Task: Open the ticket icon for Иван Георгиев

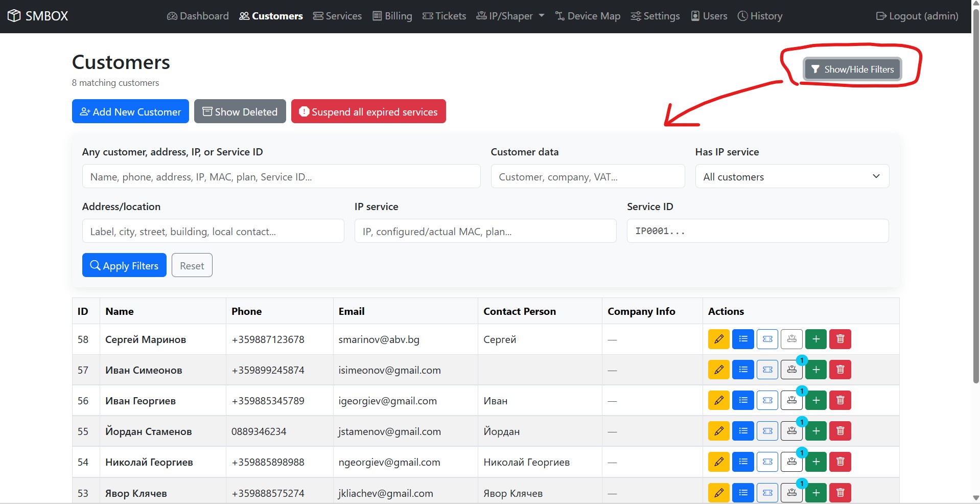Action: (x=767, y=400)
